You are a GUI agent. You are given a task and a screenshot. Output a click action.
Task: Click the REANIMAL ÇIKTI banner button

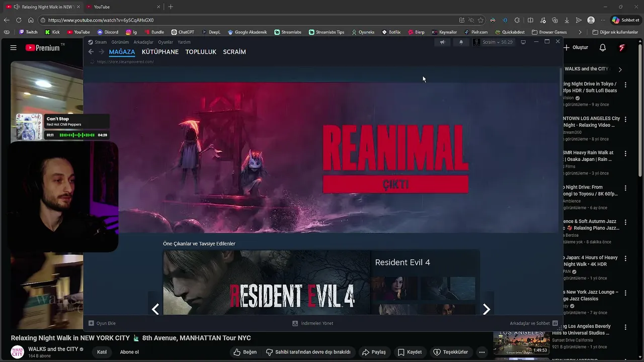click(395, 184)
